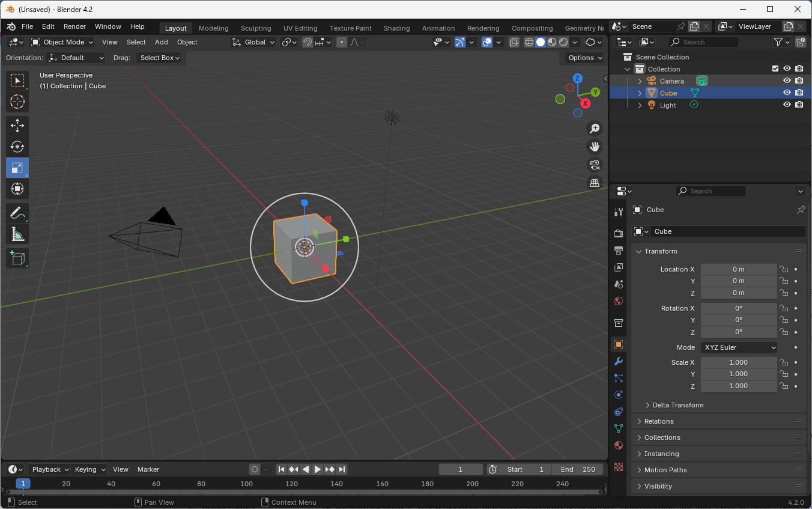
Task: Expand the Delta Transform section
Action: 677,405
